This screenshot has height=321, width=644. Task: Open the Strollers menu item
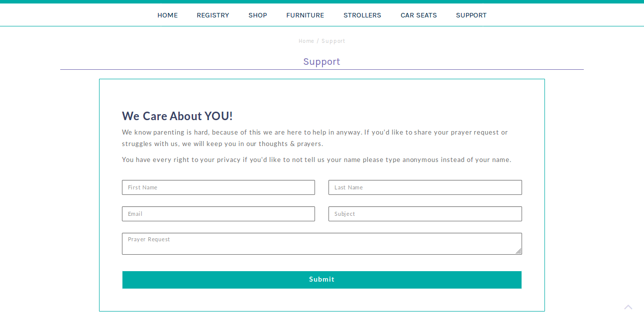362,15
